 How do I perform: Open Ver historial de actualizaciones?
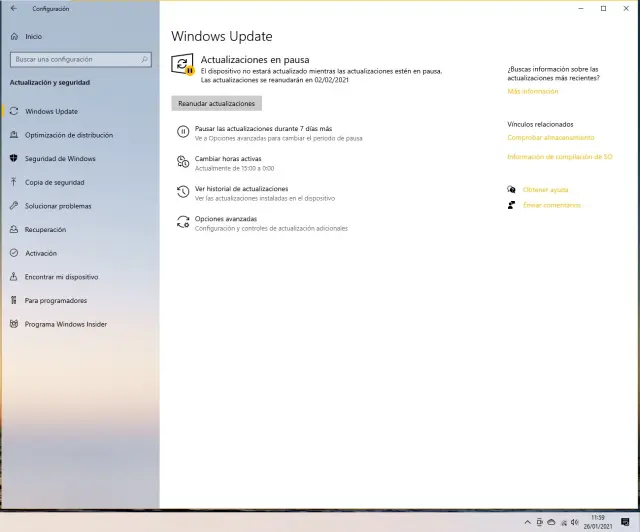[x=241, y=188]
